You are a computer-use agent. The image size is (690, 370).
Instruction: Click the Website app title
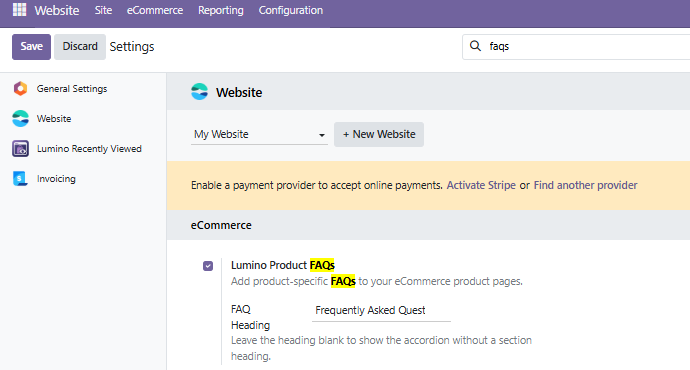(57, 10)
